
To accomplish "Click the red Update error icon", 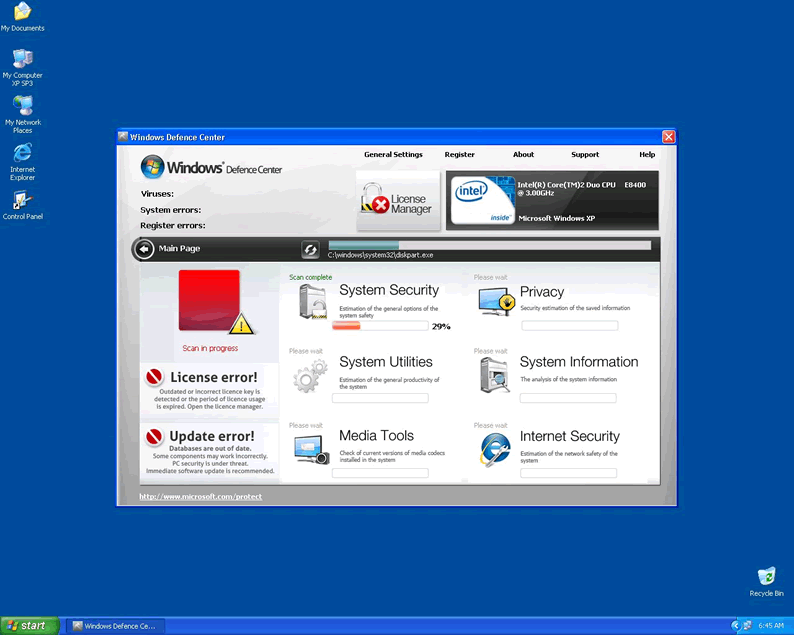I will (x=154, y=437).
